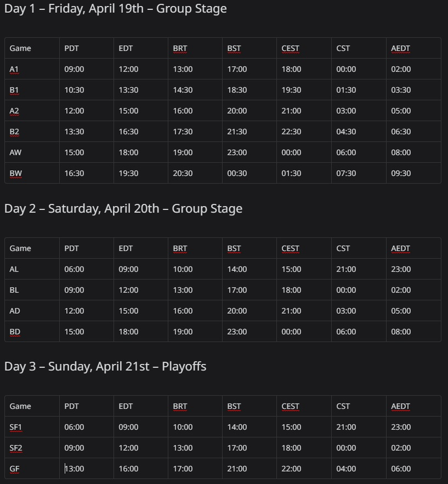Select the BW game label cell

coord(32,173)
